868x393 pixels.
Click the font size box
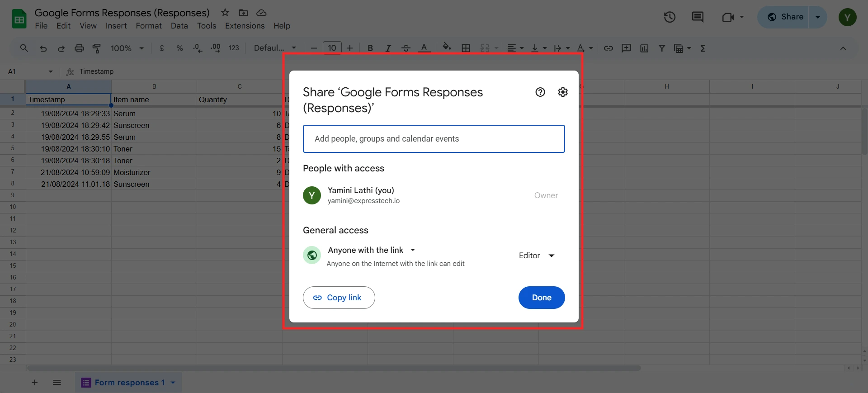(x=332, y=48)
